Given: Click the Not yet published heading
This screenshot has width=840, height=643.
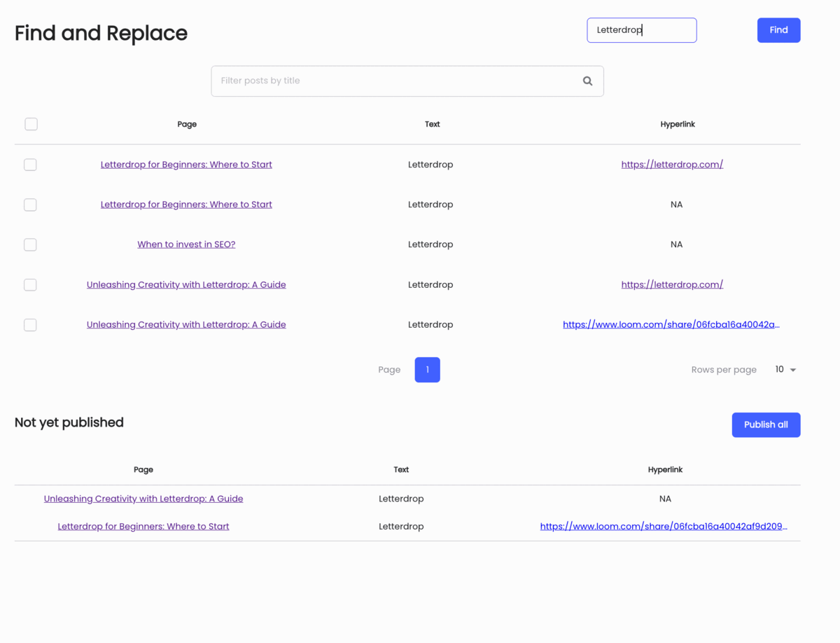Looking at the screenshot, I should tap(69, 422).
